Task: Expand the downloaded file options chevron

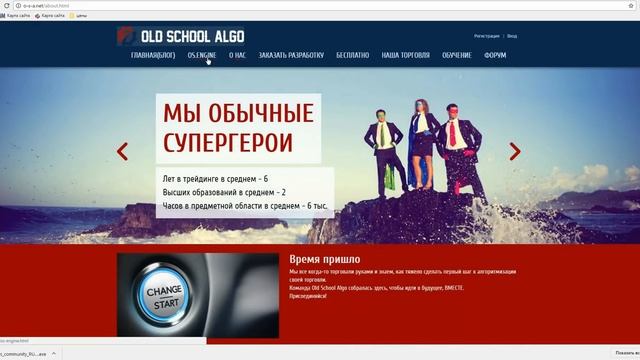Action: point(54,354)
